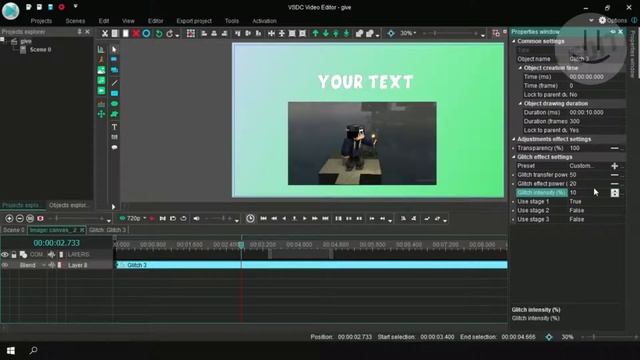
Task: Click the stepper beside Glitch intensity value
Action: pos(615,193)
